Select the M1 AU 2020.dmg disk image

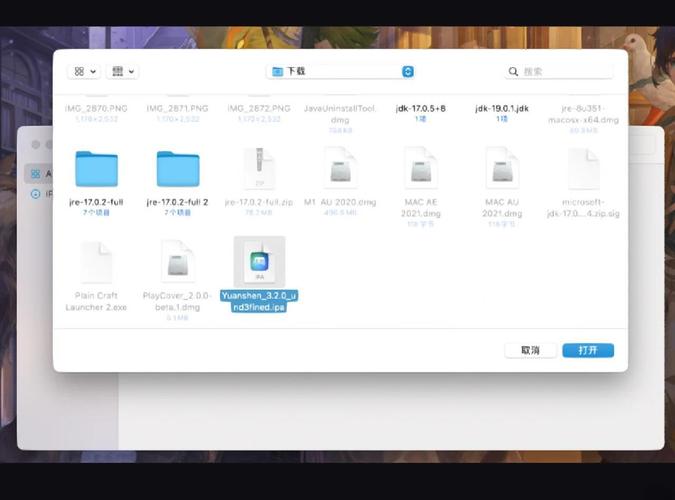point(340,169)
